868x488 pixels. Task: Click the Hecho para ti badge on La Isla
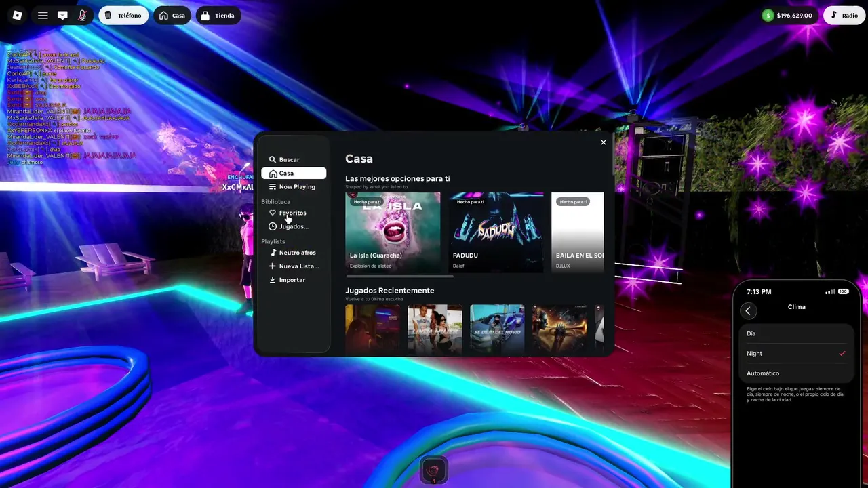pos(368,202)
